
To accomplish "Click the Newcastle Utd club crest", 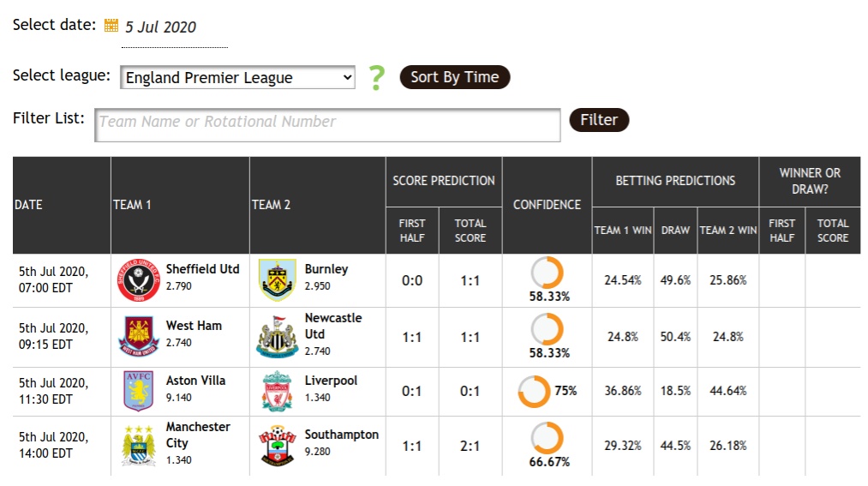I will click(x=278, y=337).
